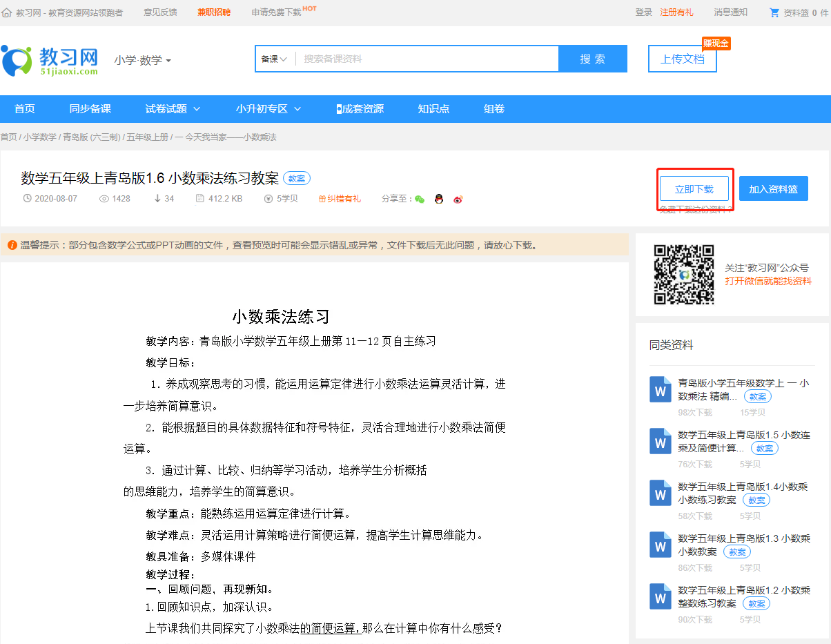831x644 pixels.
Task: Click the Word icon for 1.5 小数连乘及简便计算
Action: [x=661, y=441]
